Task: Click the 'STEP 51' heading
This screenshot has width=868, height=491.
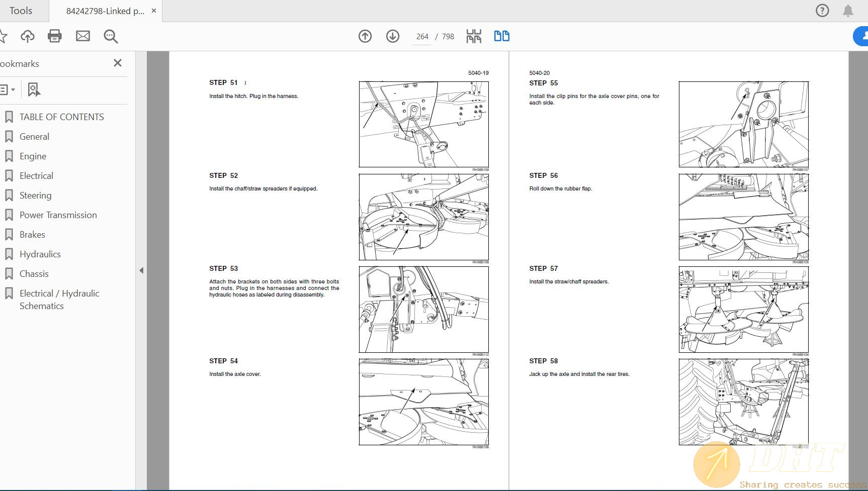Action: coord(223,82)
